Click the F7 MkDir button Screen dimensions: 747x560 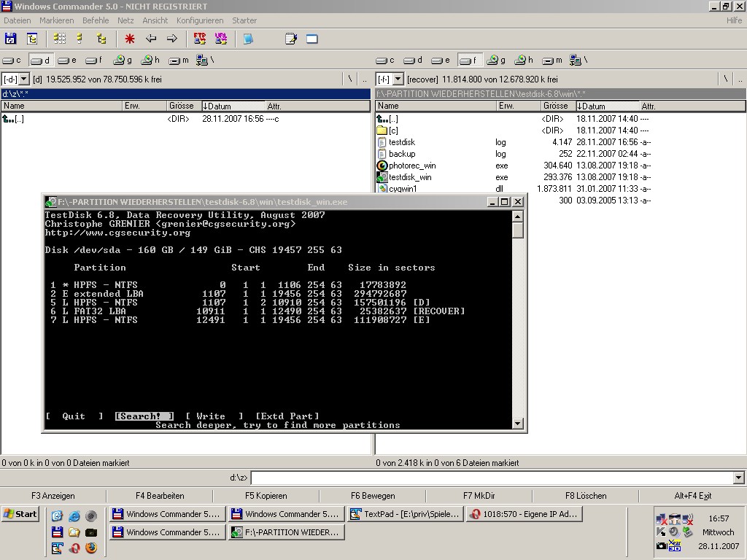479,496
